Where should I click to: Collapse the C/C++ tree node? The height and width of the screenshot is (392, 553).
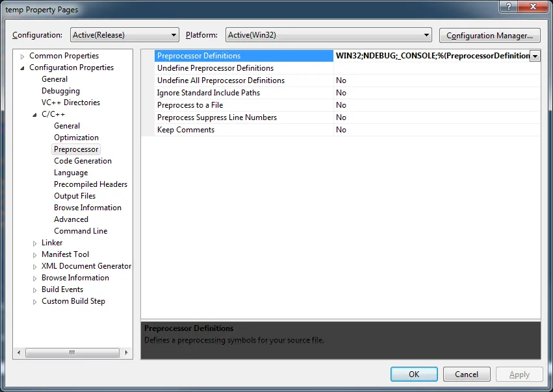click(x=34, y=115)
